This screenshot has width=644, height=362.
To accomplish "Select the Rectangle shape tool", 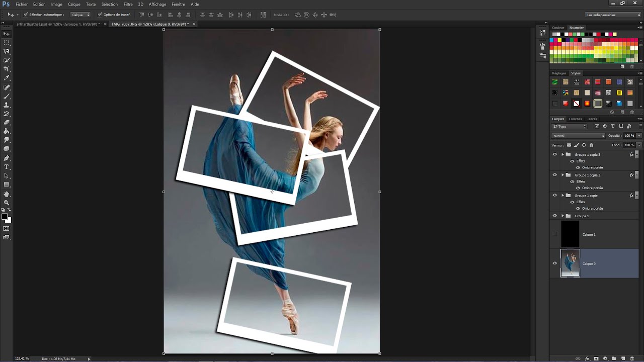I will coord(7,185).
